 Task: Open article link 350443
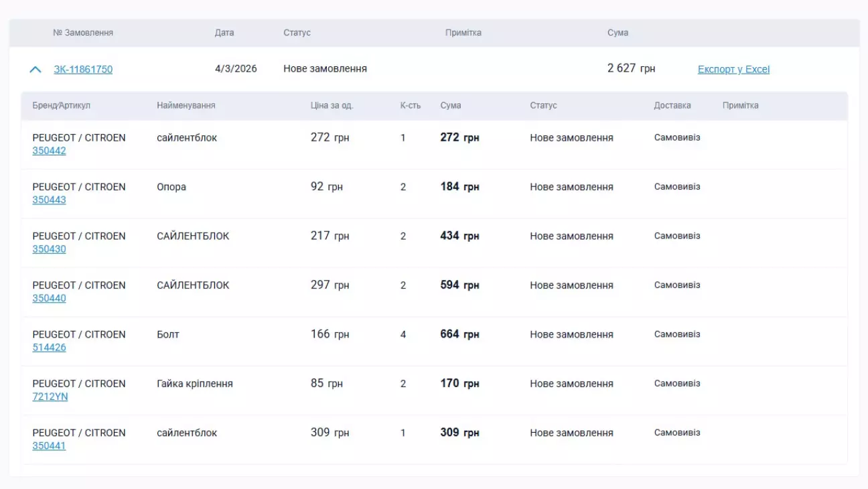(x=49, y=200)
